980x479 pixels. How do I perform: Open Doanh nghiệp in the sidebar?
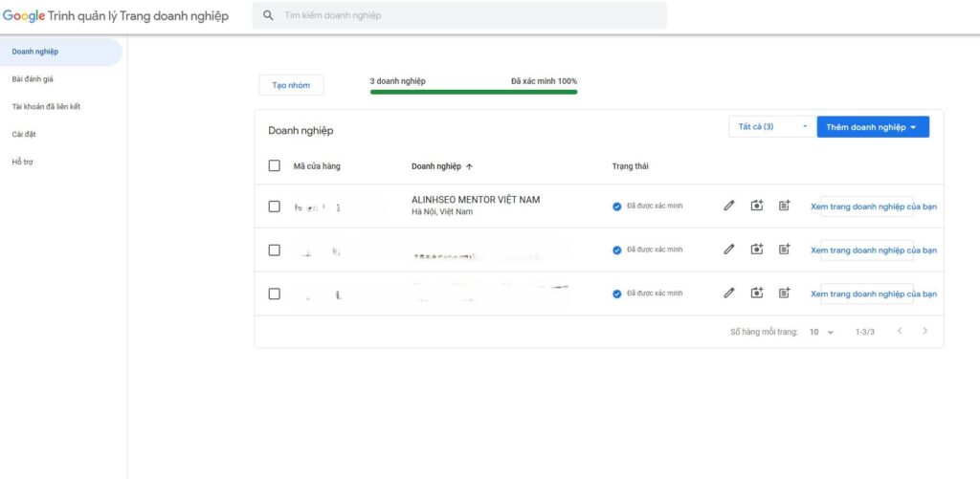61,52
